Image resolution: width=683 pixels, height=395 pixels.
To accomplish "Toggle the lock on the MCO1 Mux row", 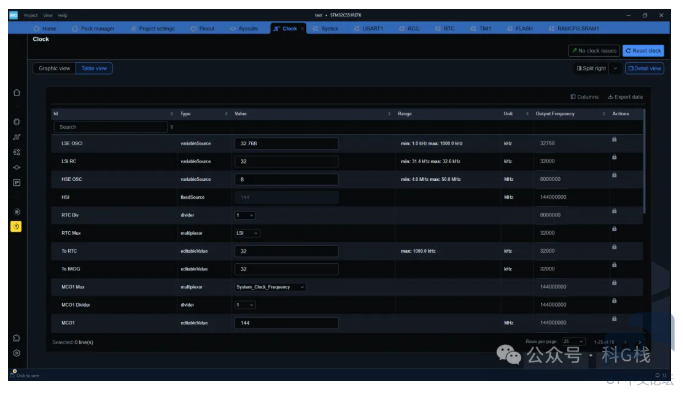I will 614,283.
